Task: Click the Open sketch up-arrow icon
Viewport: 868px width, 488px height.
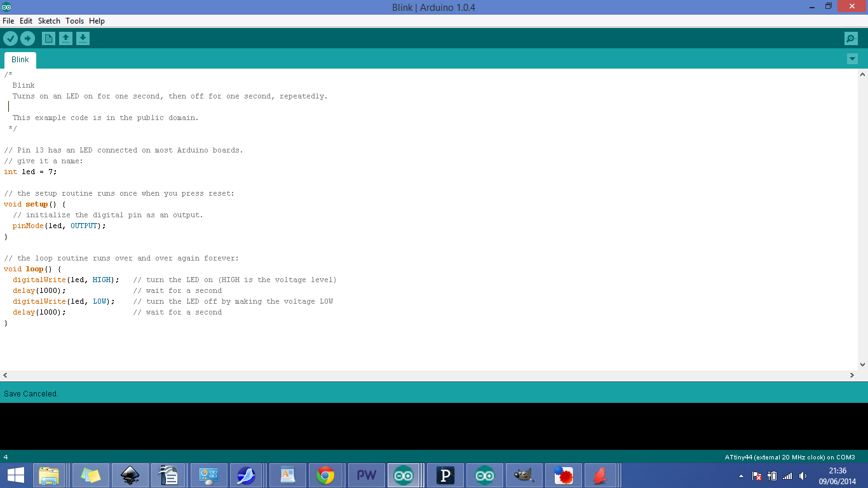Action: point(65,39)
